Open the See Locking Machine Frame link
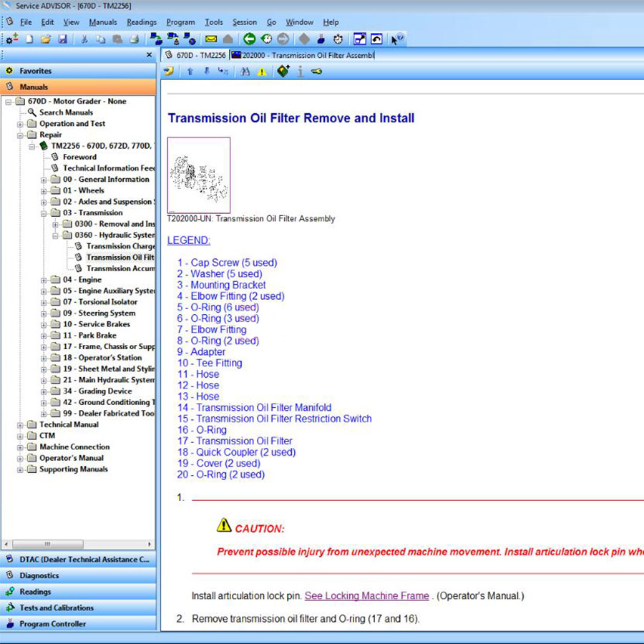644x644 pixels. [367, 595]
